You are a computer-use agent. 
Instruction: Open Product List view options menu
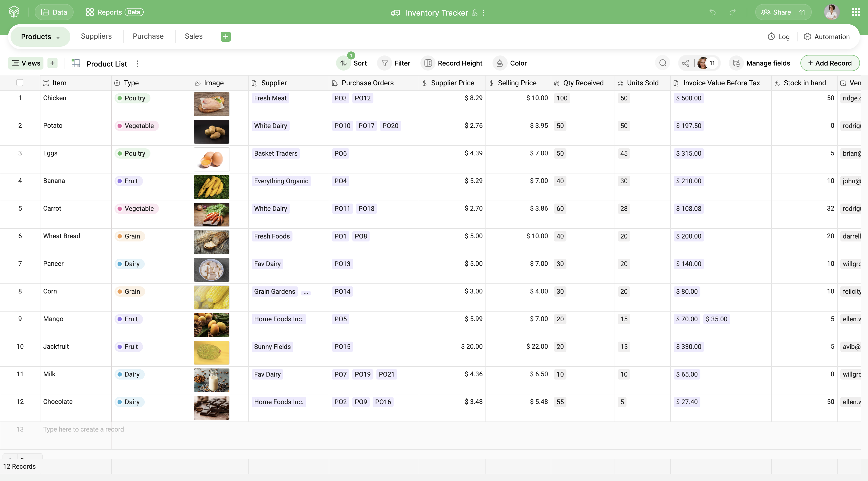point(137,64)
